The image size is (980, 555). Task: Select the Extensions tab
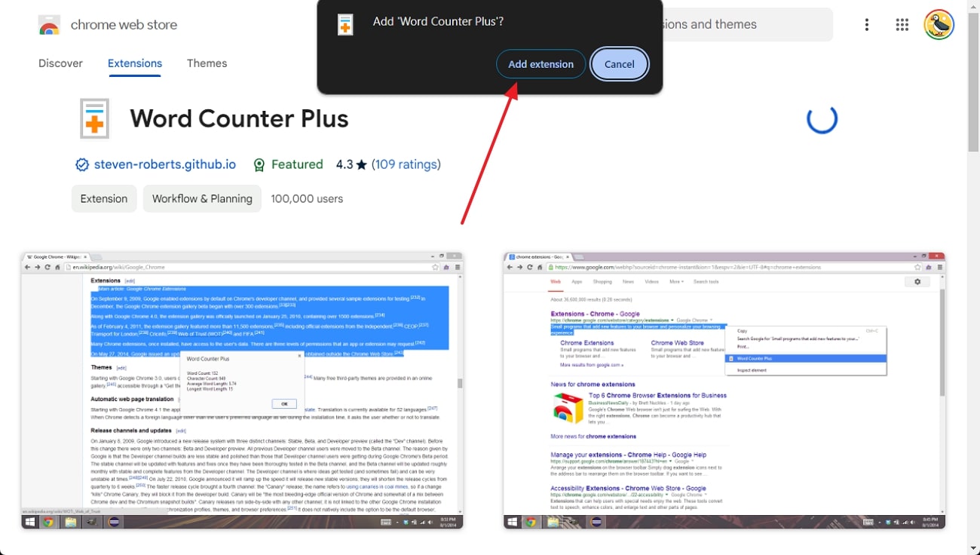pyautogui.click(x=135, y=63)
